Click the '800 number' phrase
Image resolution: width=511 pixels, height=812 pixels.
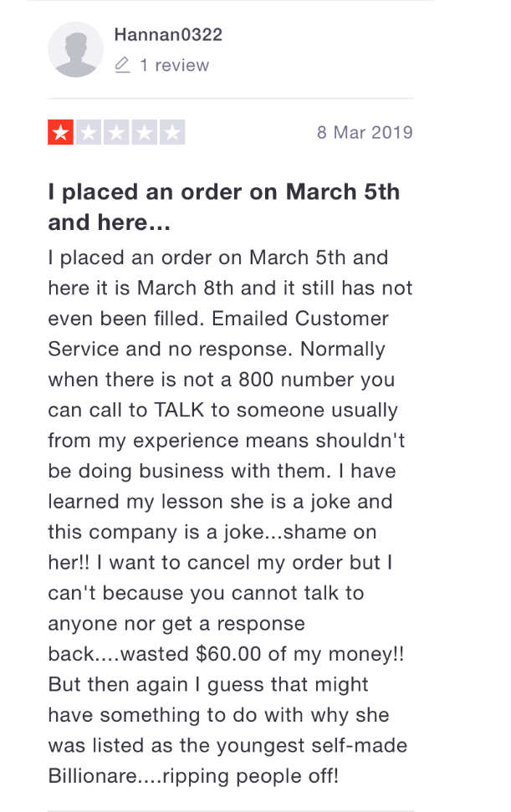click(x=296, y=380)
